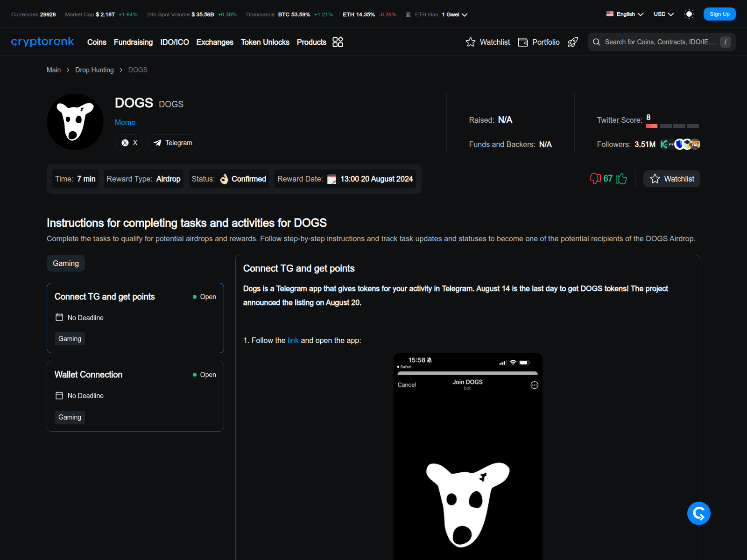The height and width of the screenshot is (560, 747).
Task: Click Gaming tag in Connect TG card
Action: click(x=70, y=339)
